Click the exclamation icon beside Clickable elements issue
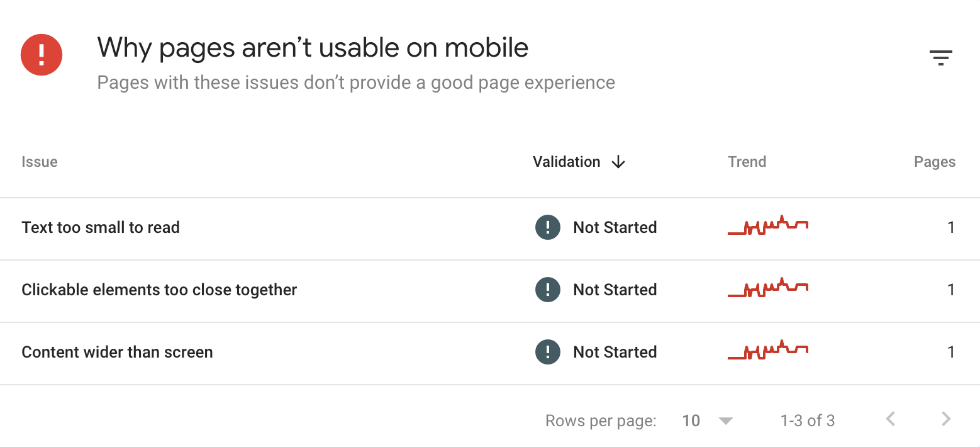980x447 pixels. click(547, 290)
